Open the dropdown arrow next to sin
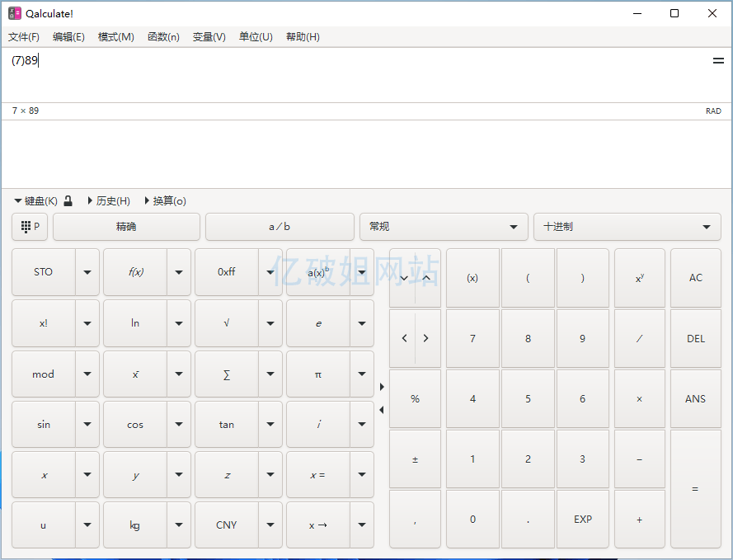The image size is (733, 560). click(87, 425)
